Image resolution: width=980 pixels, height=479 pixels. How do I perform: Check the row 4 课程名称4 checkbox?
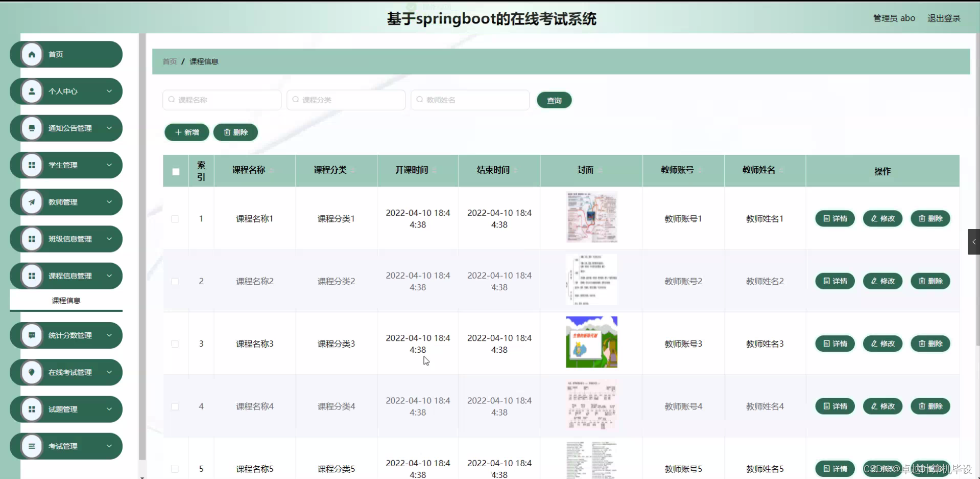click(175, 407)
